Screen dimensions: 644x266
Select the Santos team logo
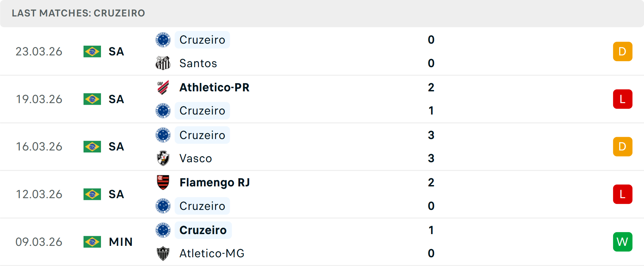(163, 63)
